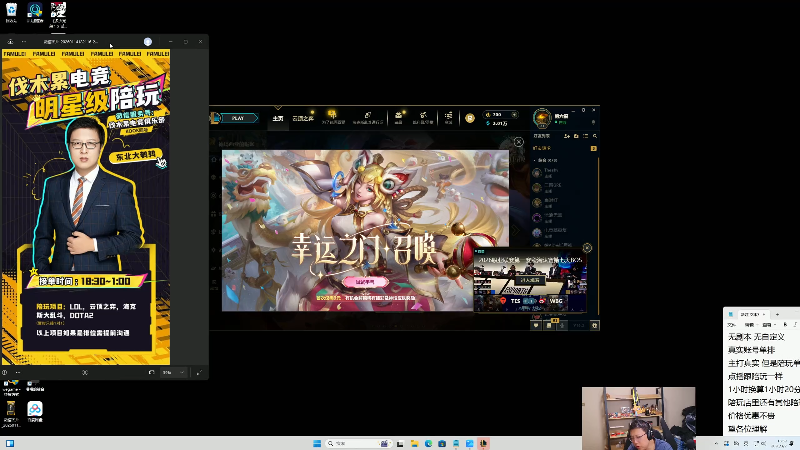Screen dimensions: 800x450
Task: Click the round gold R coin icon
Action: pos(470,118)
